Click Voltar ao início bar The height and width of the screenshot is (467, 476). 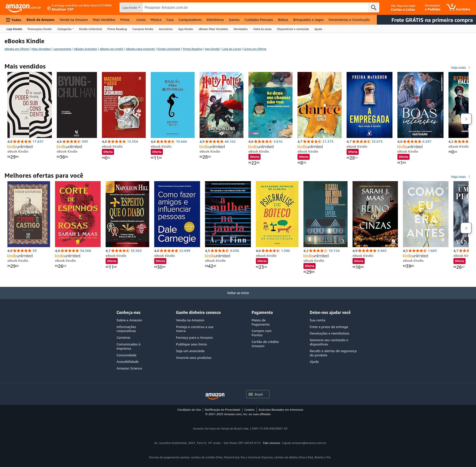point(238,293)
